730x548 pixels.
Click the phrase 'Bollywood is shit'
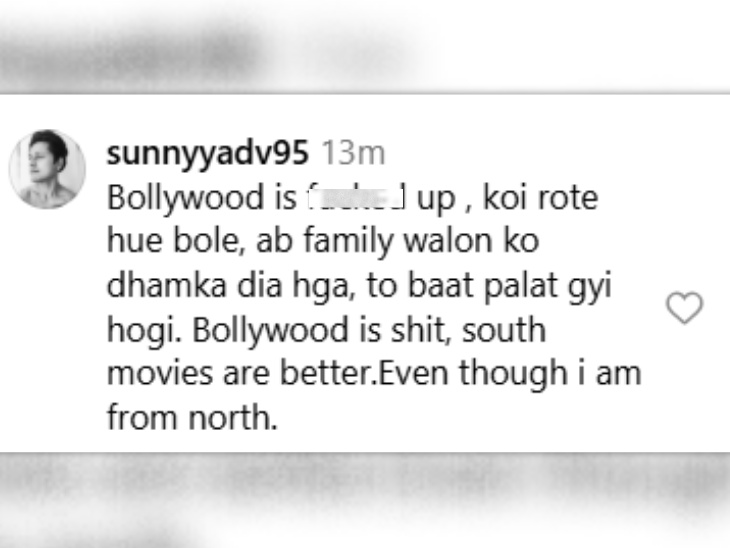coord(321,330)
